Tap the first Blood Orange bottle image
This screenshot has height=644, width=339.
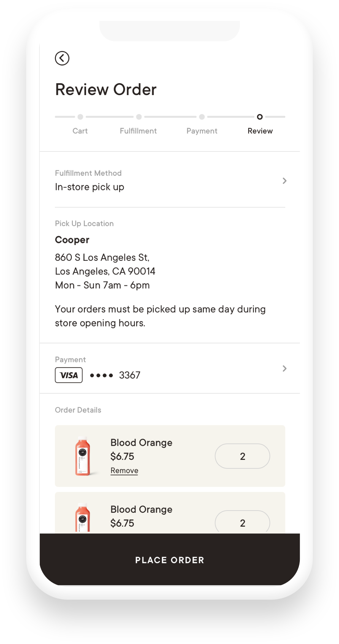(83, 456)
